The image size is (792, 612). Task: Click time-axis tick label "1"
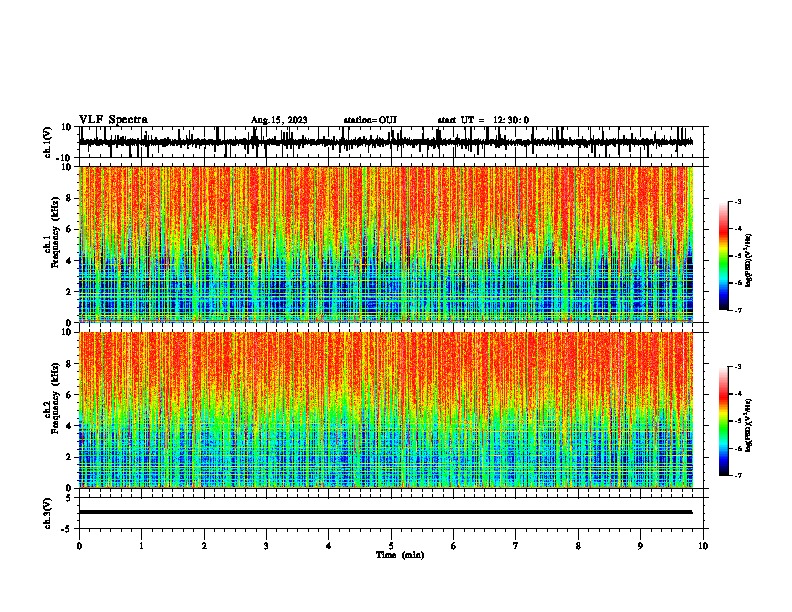[141, 546]
